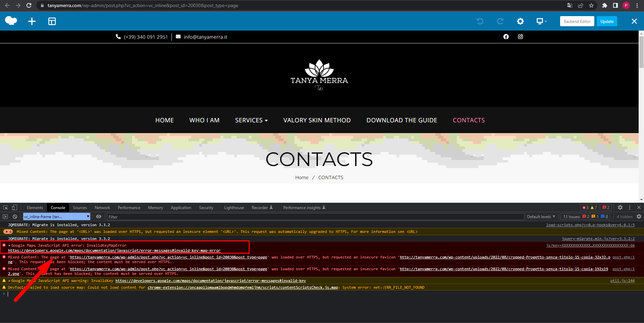Click the share page icon in address bar
The width and height of the screenshot is (644, 323).
pyautogui.click(x=581, y=5)
